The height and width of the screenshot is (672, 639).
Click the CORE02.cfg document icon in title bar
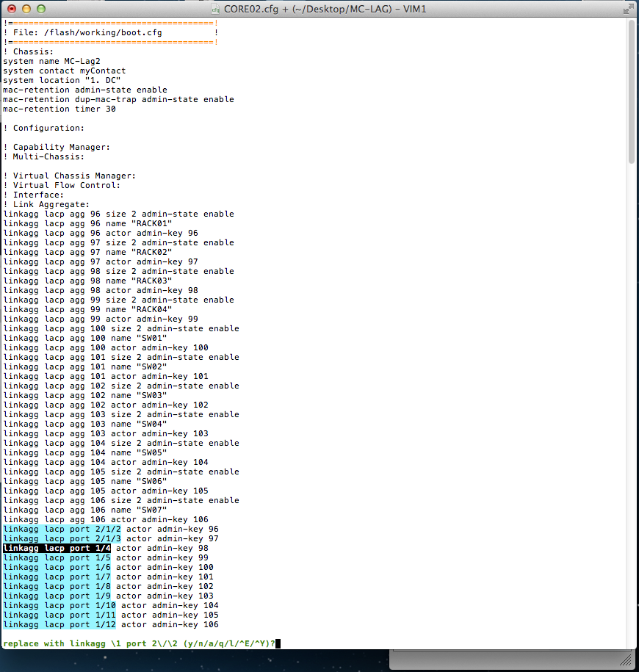(215, 9)
